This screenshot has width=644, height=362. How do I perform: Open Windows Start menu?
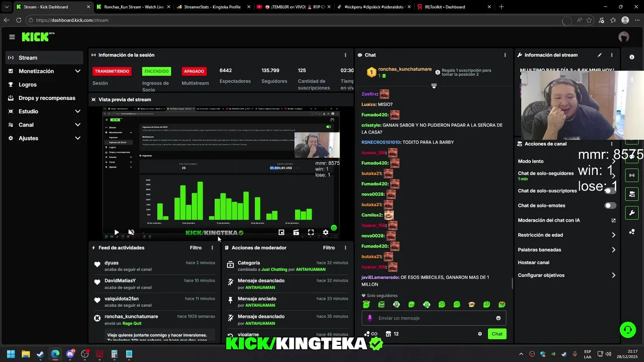pyautogui.click(x=11, y=354)
